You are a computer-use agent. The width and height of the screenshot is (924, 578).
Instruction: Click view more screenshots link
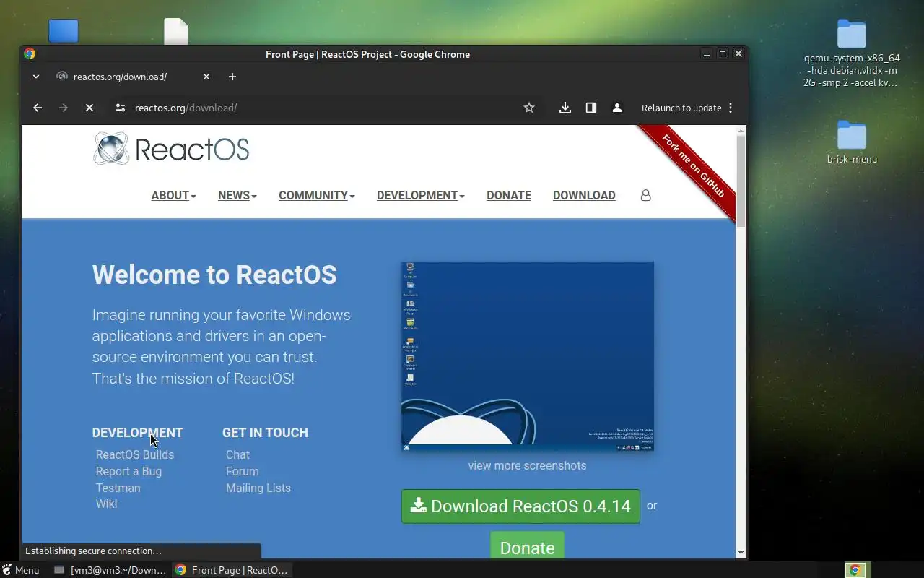coord(527,465)
